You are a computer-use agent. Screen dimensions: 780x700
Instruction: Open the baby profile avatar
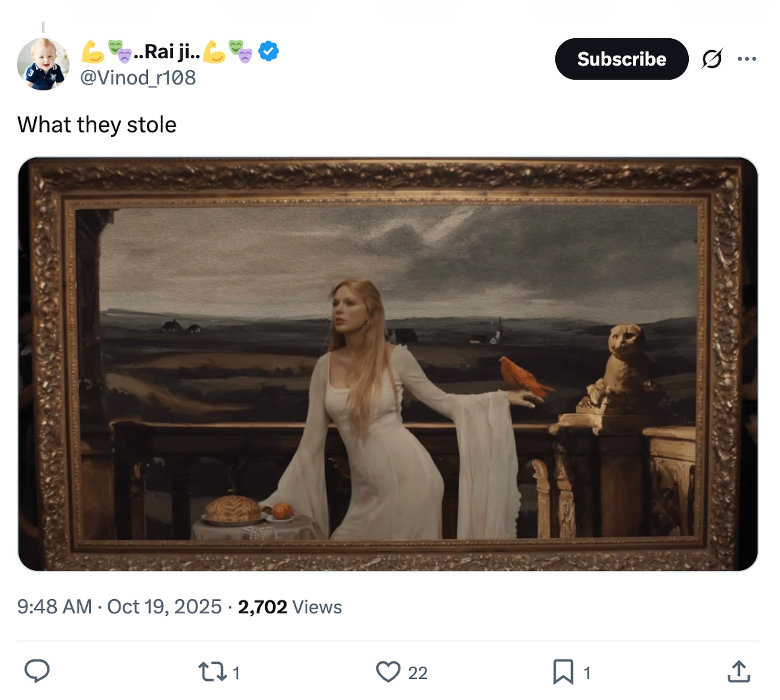43,64
